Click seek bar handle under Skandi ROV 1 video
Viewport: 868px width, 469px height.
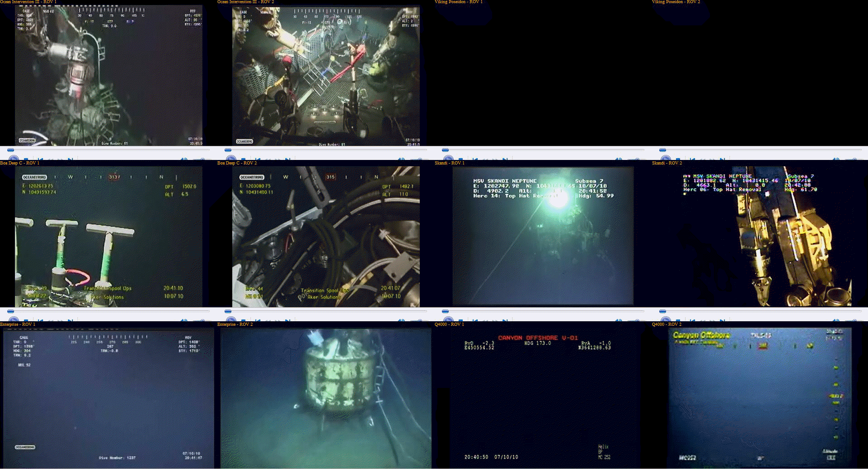pos(446,311)
